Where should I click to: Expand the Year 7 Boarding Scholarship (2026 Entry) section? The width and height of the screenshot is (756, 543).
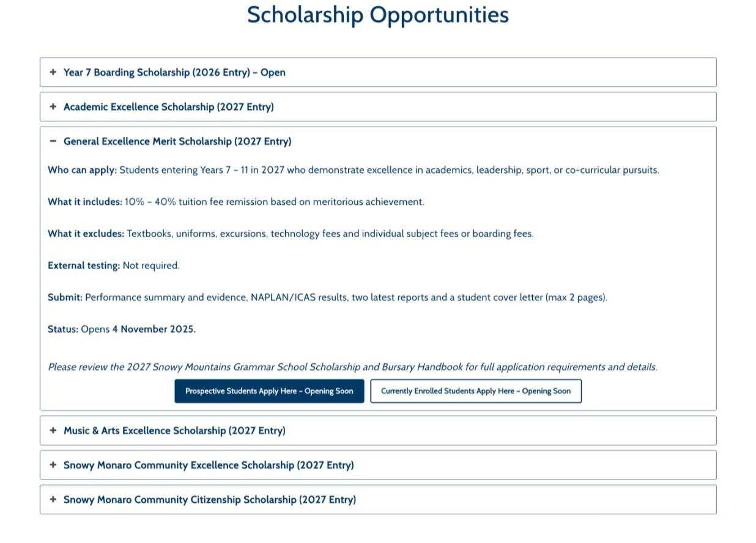[x=174, y=73]
